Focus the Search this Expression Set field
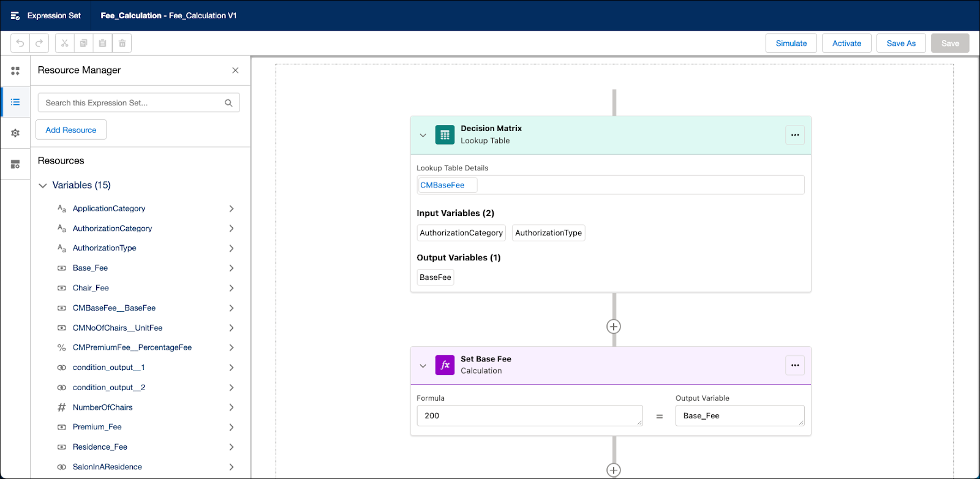Screen dimensions: 980x479 click(139, 103)
